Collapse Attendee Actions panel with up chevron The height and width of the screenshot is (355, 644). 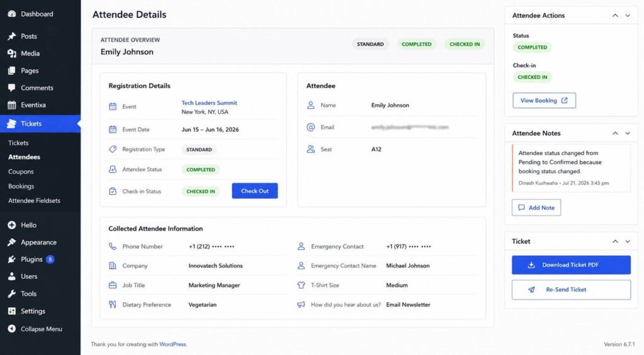coord(615,16)
